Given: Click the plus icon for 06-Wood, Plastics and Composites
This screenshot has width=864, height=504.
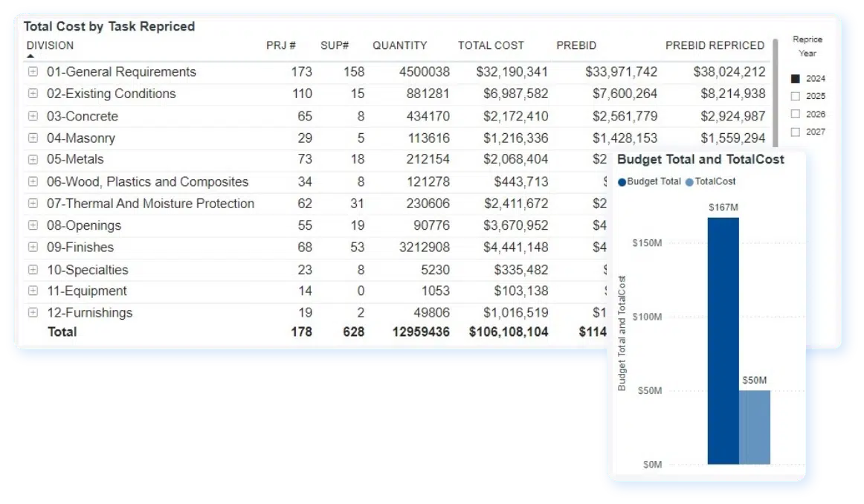Looking at the screenshot, I should pyautogui.click(x=33, y=181).
